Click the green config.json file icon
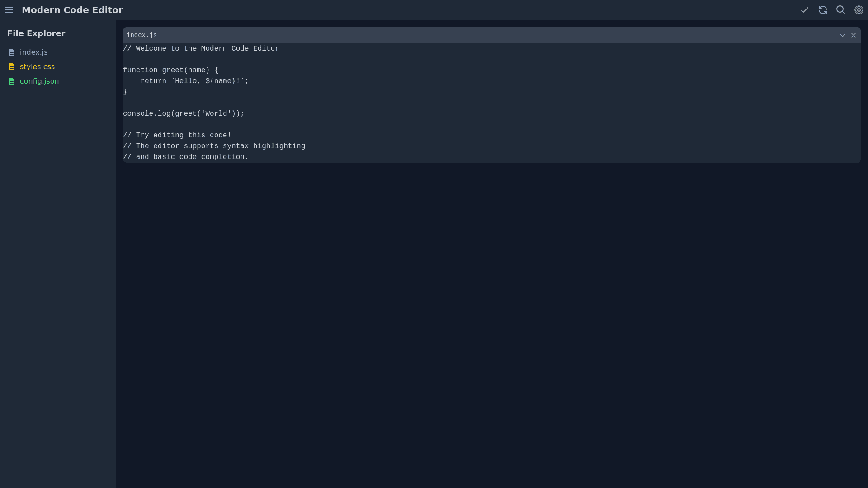868x488 pixels. pyautogui.click(x=12, y=82)
